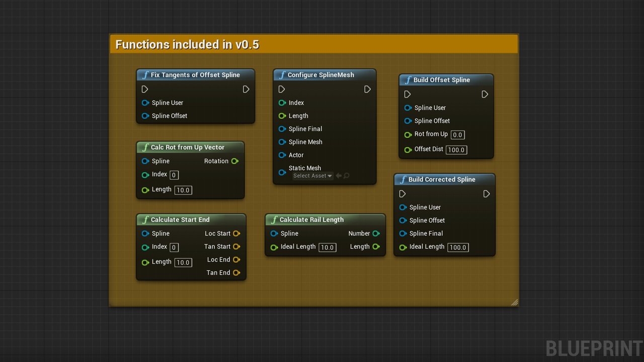Select Configure SplineMesh node title

coord(321,75)
